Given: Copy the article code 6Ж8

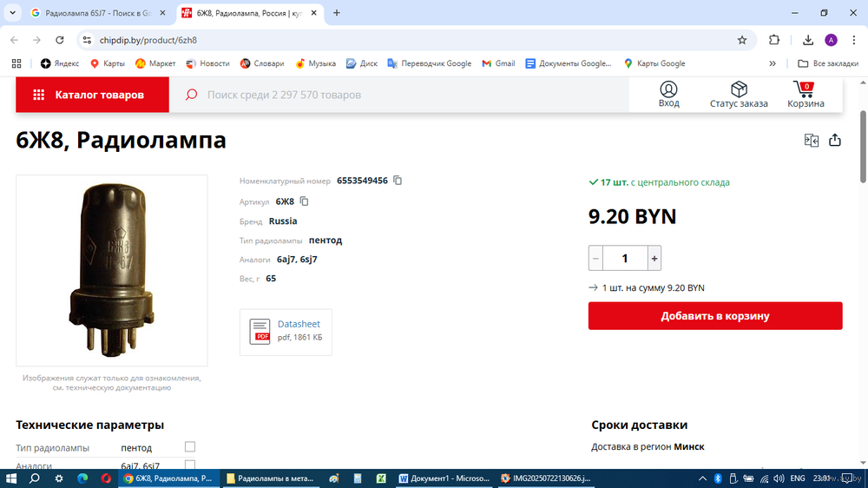Looking at the screenshot, I should click(304, 201).
